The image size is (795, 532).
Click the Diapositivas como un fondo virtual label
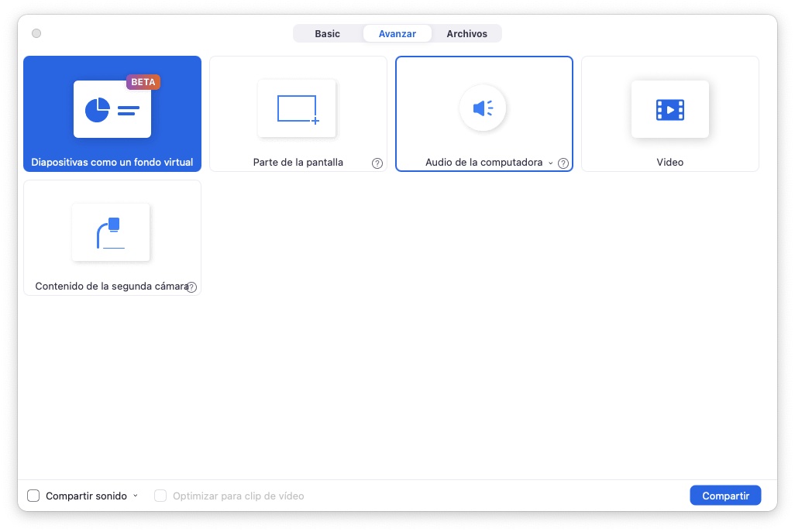click(x=112, y=163)
